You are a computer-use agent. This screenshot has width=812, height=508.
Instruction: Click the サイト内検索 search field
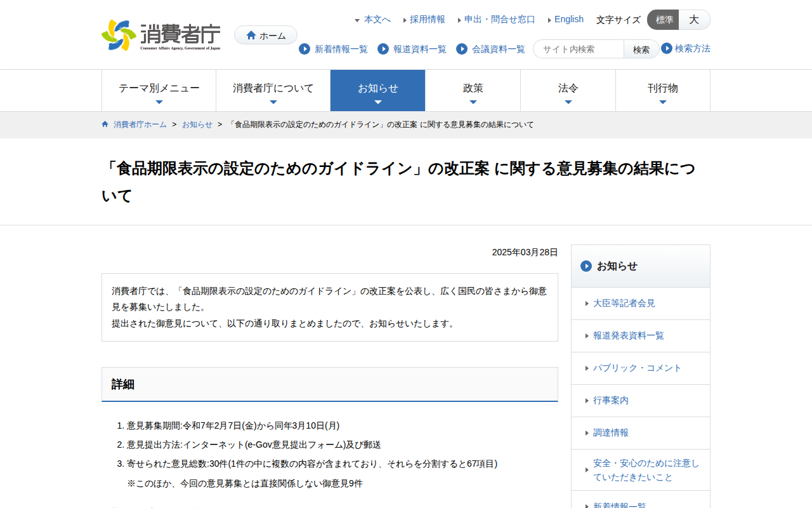tap(579, 49)
